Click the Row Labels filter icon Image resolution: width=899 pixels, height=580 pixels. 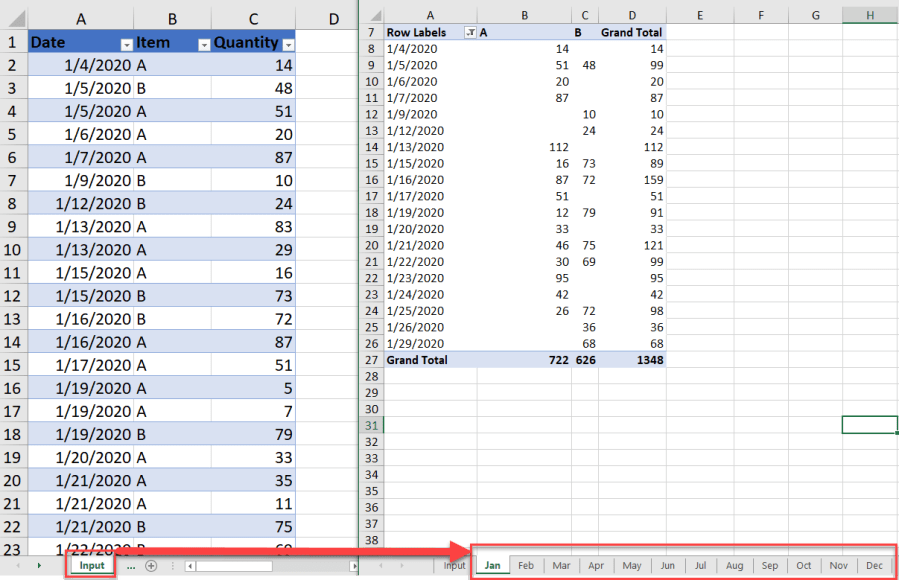[x=471, y=33]
